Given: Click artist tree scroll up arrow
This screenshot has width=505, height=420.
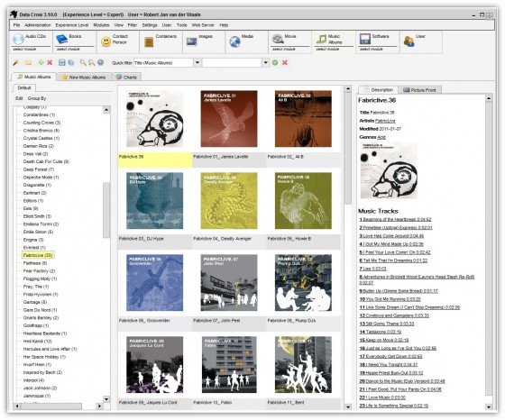Looking at the screenshot, I should click(106, 110).
